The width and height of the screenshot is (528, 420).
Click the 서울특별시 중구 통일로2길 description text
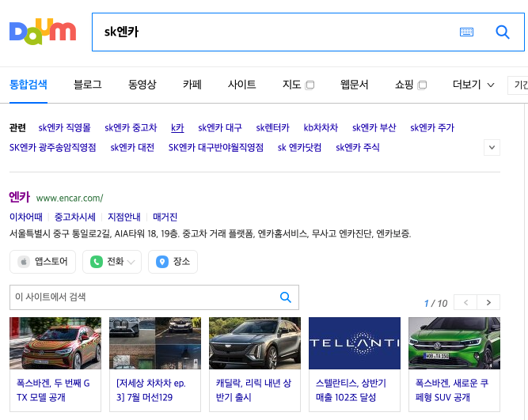pos(210,233)
